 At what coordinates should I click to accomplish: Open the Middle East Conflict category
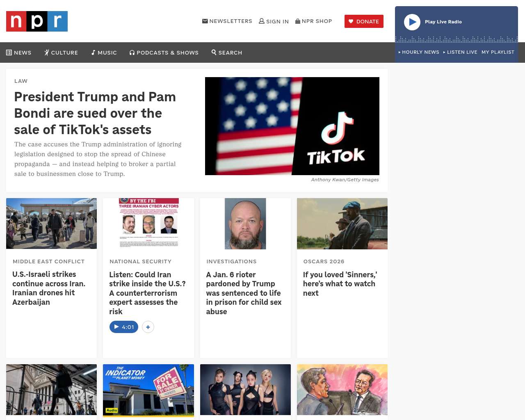click(49, 261)
